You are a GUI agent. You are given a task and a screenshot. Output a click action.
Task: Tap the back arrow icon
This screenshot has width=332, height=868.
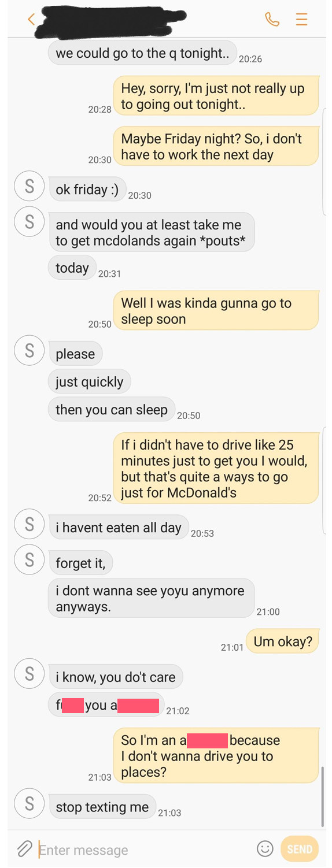point(31,19)
